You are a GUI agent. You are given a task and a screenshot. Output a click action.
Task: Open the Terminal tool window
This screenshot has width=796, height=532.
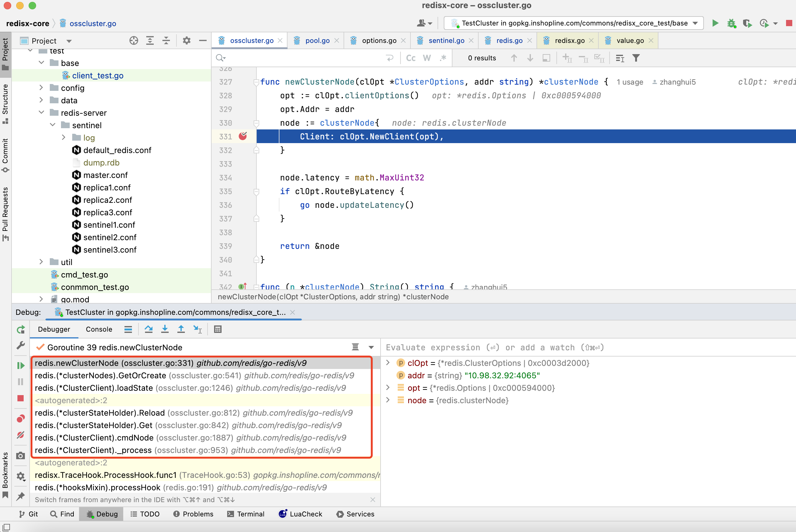pyautogui.click(x=246, y=514)
